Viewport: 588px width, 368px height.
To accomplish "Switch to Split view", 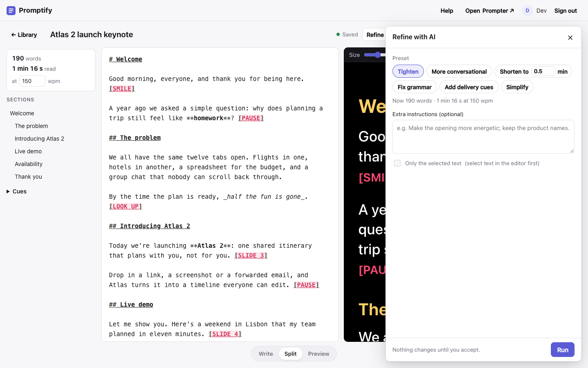I will pos(290,354).
